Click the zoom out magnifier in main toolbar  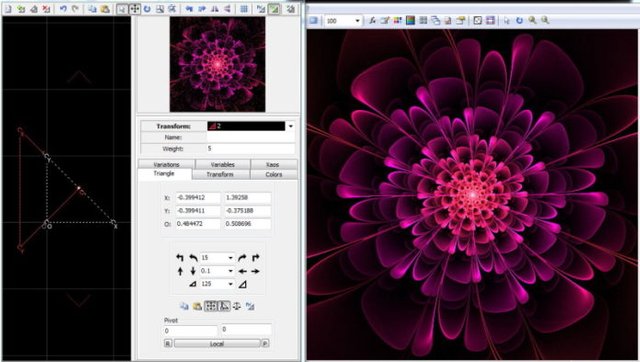(545, 20)
